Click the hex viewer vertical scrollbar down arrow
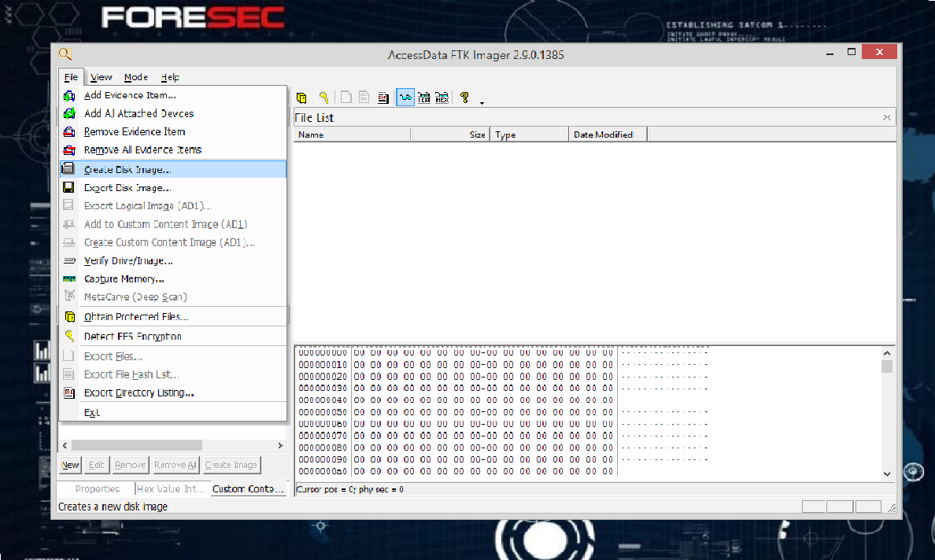The image size is (935, 560). tap(887, 473)
